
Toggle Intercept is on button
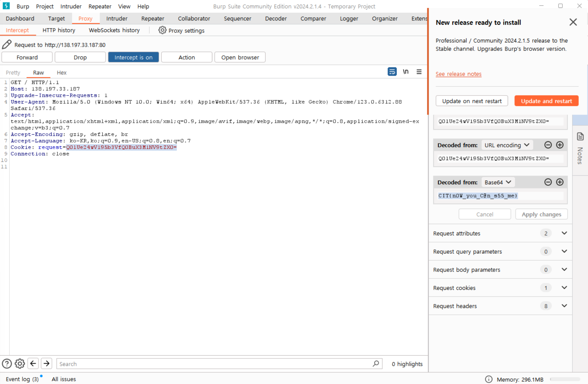[133, 57]
